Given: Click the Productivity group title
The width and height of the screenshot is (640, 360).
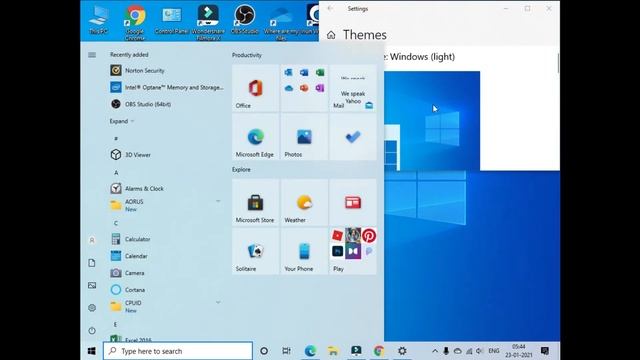Looking at the screenshot, I should [x=247, y=55].
